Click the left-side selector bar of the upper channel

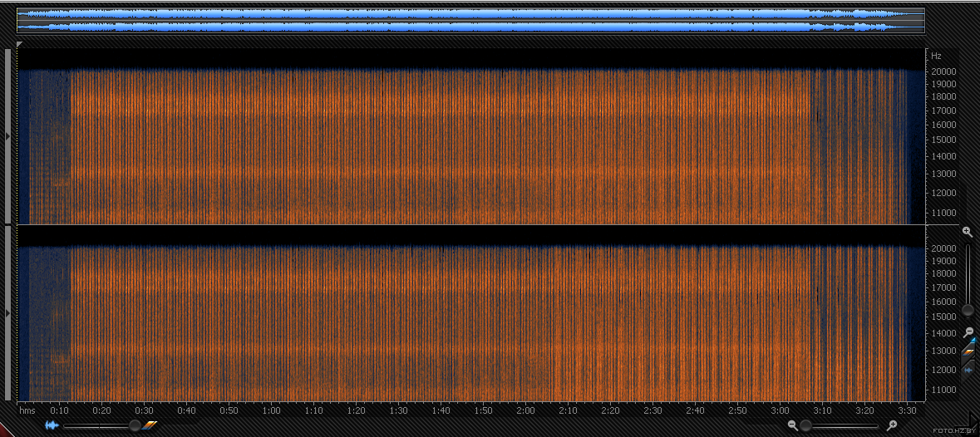pyautogui.click(x=7, y=136)
